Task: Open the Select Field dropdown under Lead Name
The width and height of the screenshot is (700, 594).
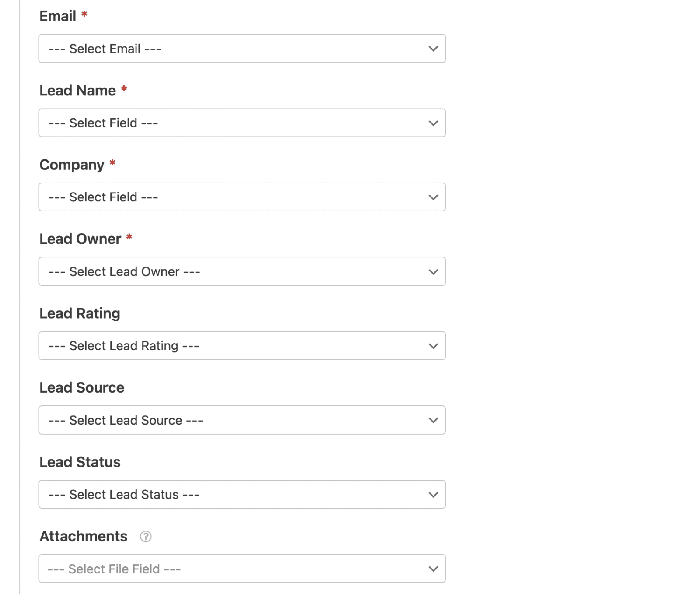Action: [242, 123]
